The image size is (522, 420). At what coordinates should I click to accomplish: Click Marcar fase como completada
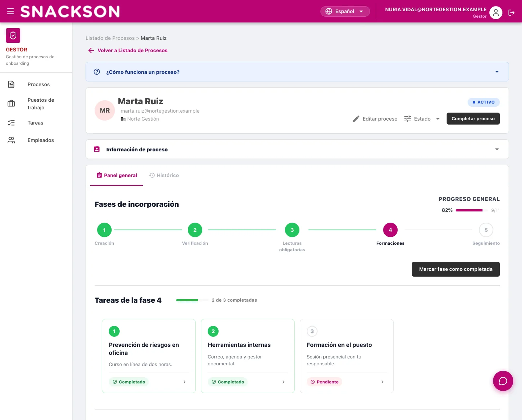[456, 269]
